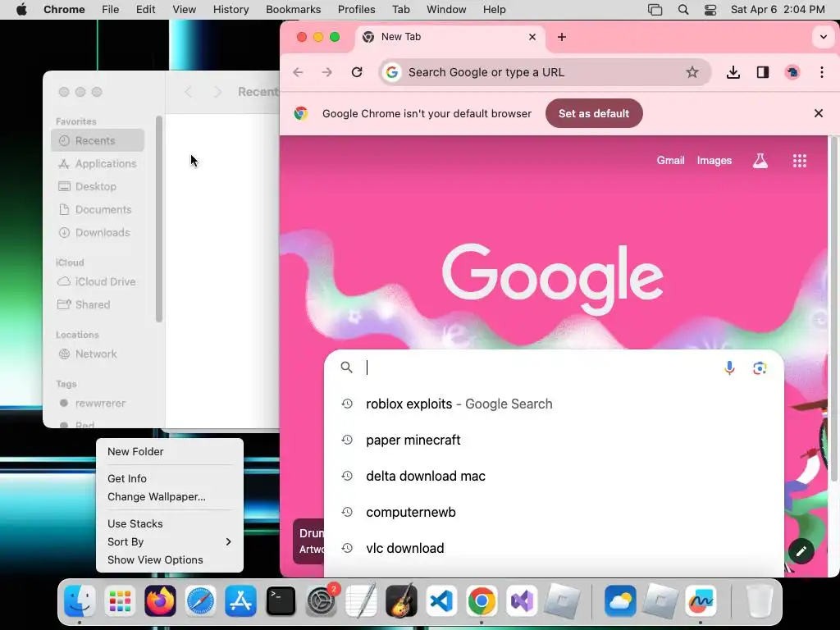Open App Store from the Dock
The image size is (840, 630).
[240, 600]
